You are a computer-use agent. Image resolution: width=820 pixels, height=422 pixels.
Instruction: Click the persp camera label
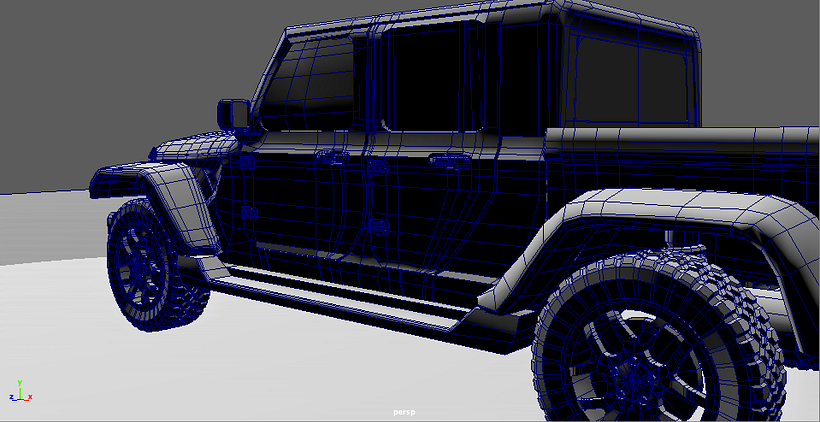pos(404,412)
